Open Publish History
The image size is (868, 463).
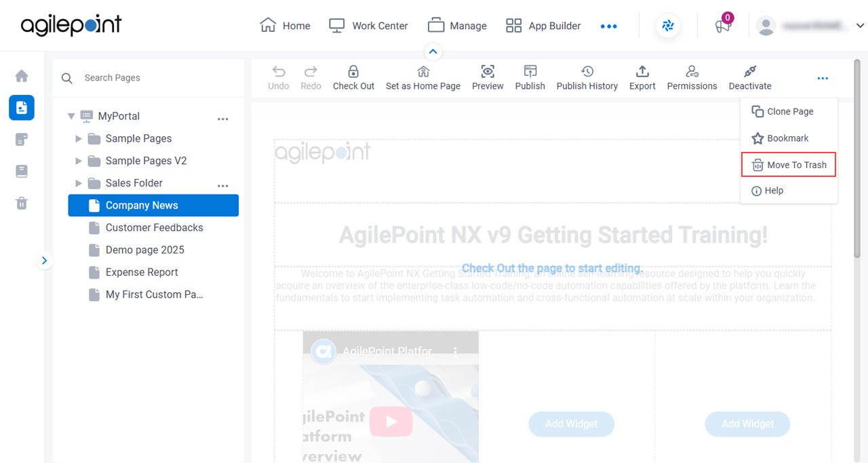point(587,78)
